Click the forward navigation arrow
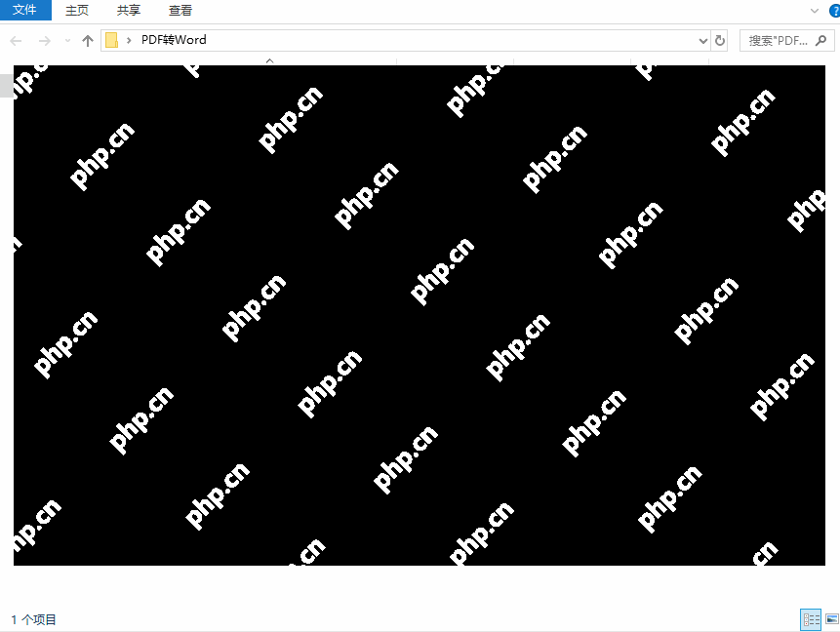Screen dimensions: 840x632 pos(43,40)
